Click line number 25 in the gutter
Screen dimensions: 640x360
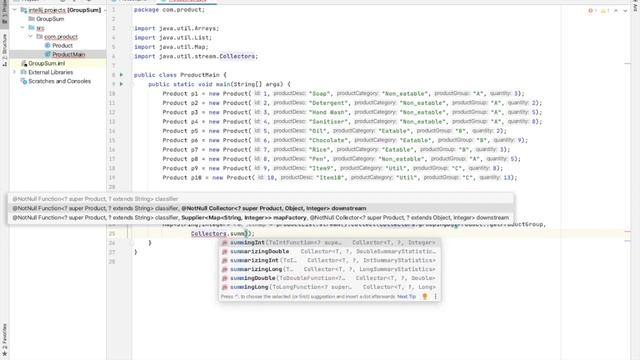(x=112, y=233)
